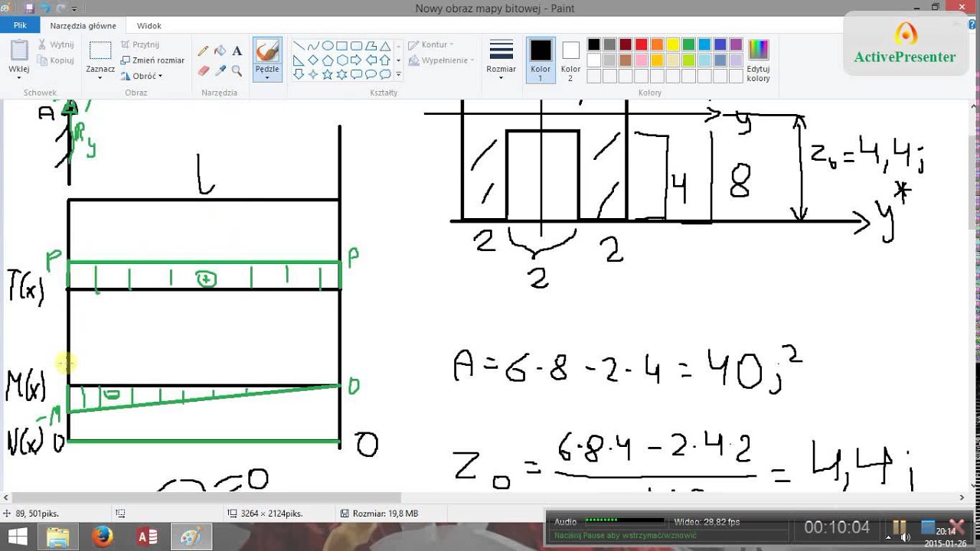
Task: Choose the Line shape
Action: click(x=299, y=45)
